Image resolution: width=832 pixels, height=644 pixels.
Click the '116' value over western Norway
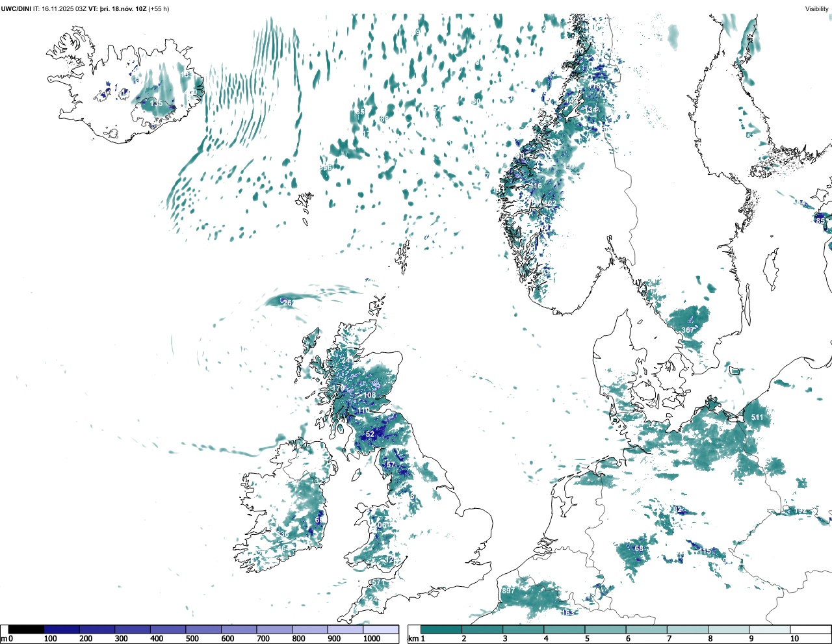536,186
